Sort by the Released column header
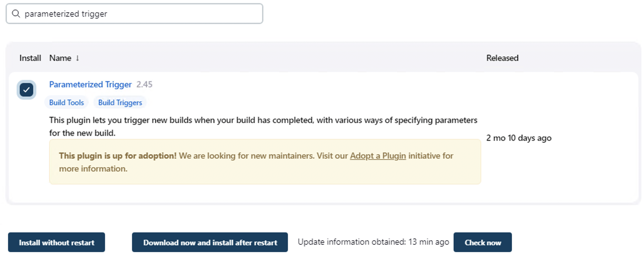644x254 pixels. 502,58
